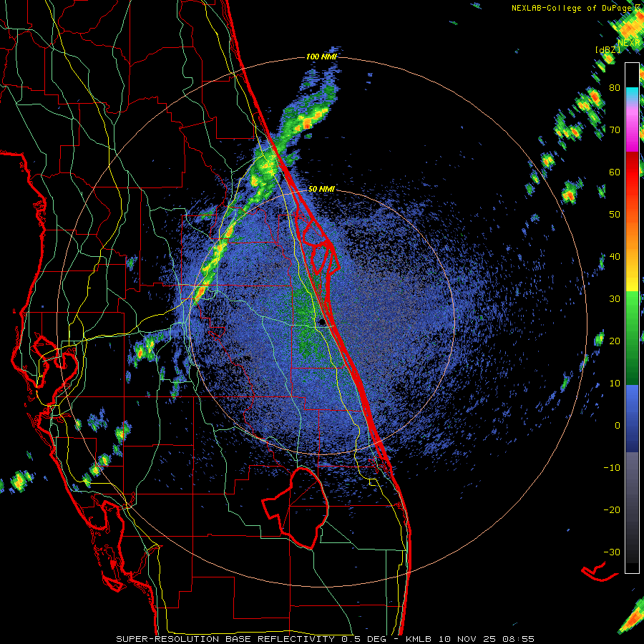Click the "KMLB" radar site identifier
Viewport: 644px width, 644px height.
click(419, 639)
